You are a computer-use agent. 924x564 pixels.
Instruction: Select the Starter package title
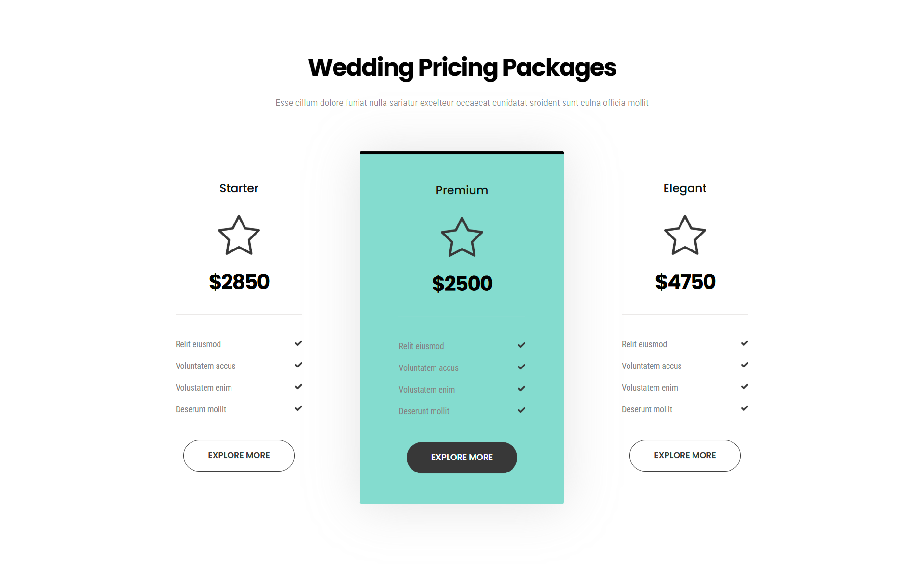[x=239, y=188]
